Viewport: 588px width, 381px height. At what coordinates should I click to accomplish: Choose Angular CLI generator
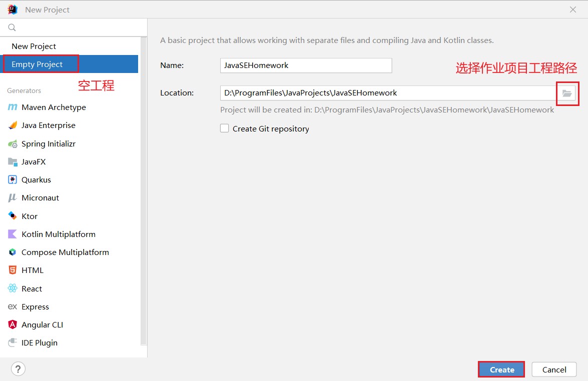pos(69,324)
